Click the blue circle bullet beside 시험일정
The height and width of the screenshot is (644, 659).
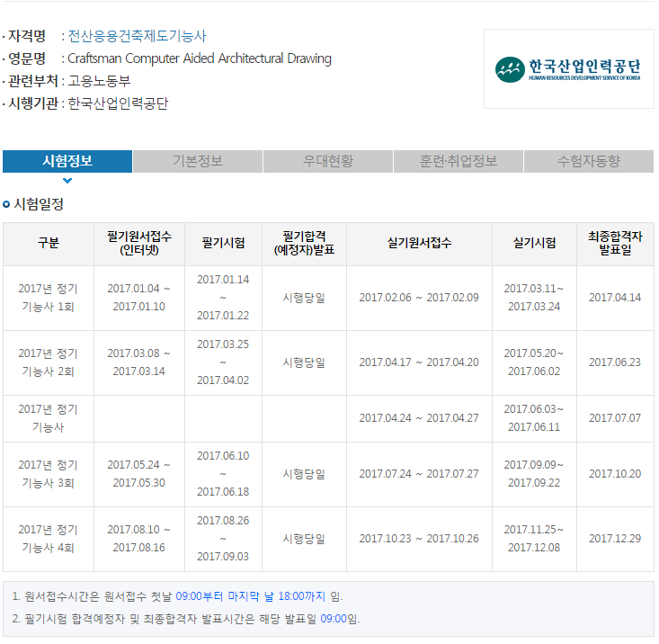(6, 204)
